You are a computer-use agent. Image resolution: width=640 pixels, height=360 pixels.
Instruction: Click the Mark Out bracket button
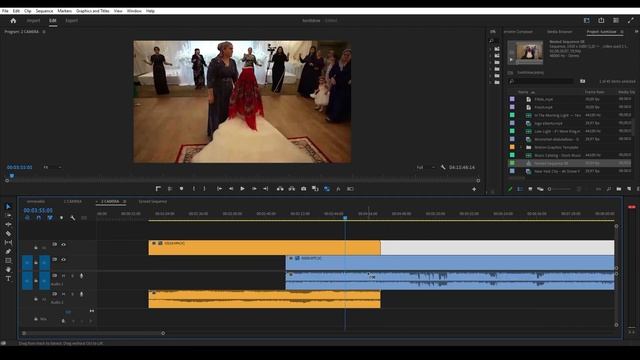pos(204,189)
